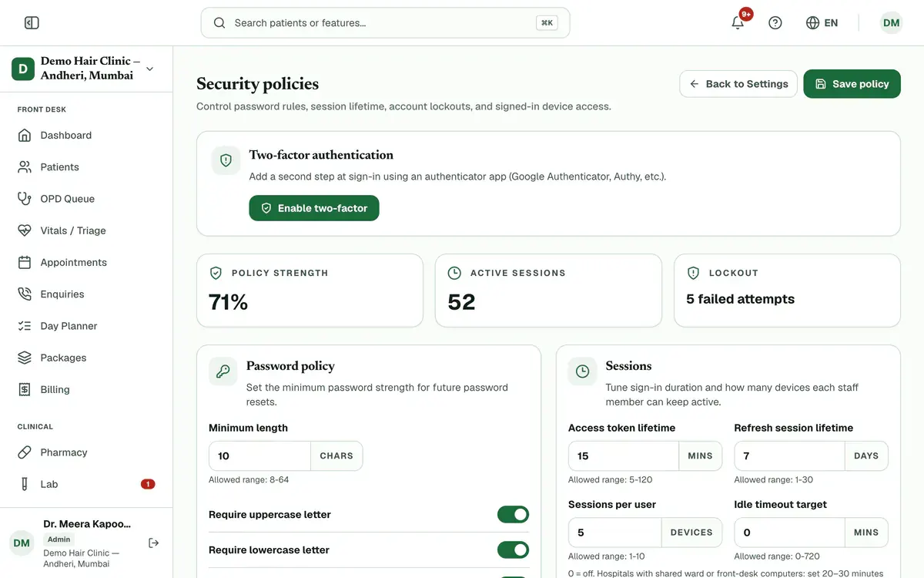Click the Active Sessions 52 card
The width and height of the screenshot is (924, 578).
click(548, 291)
